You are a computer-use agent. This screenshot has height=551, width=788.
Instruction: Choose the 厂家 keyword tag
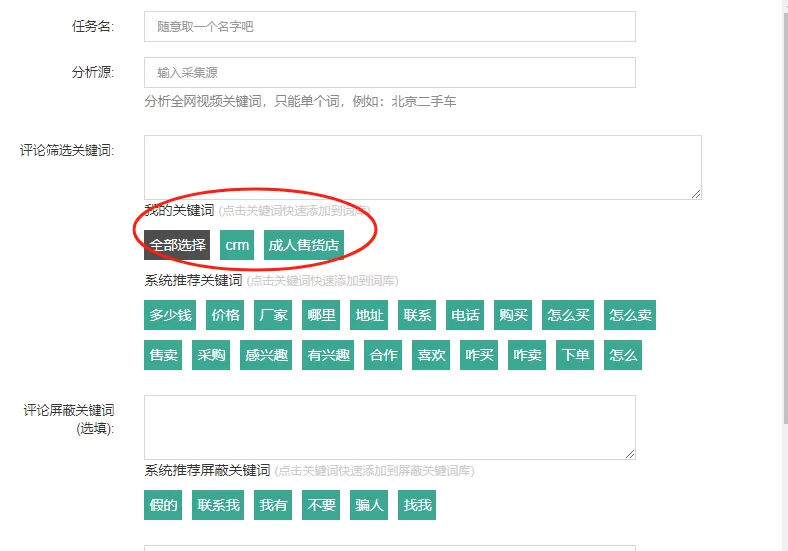pyautogui.click(x=273, y=315)
